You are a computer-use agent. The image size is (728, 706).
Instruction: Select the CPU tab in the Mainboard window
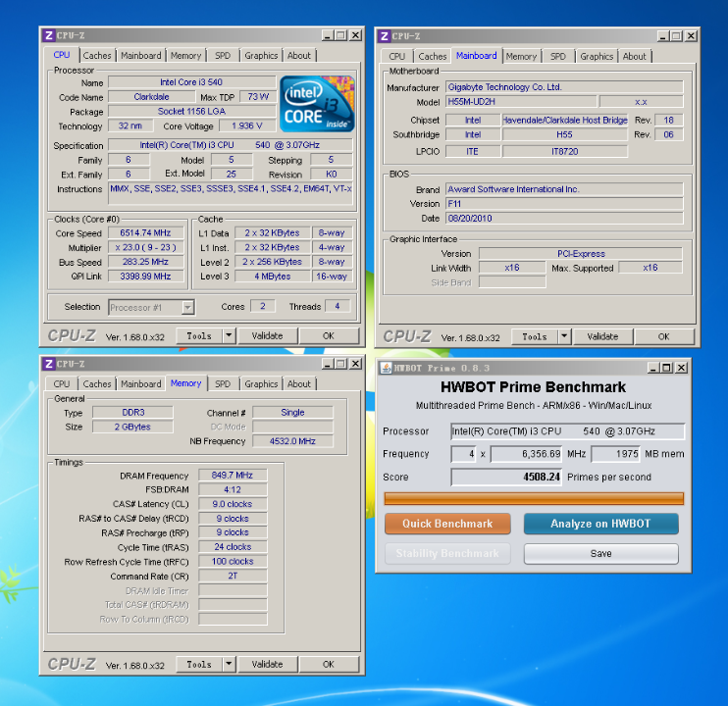(397, 57)
